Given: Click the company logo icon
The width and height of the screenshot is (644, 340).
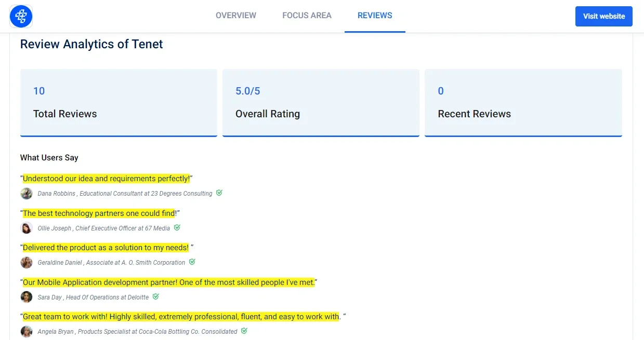Looking at the screenshot, I should [x=21, y=16].
